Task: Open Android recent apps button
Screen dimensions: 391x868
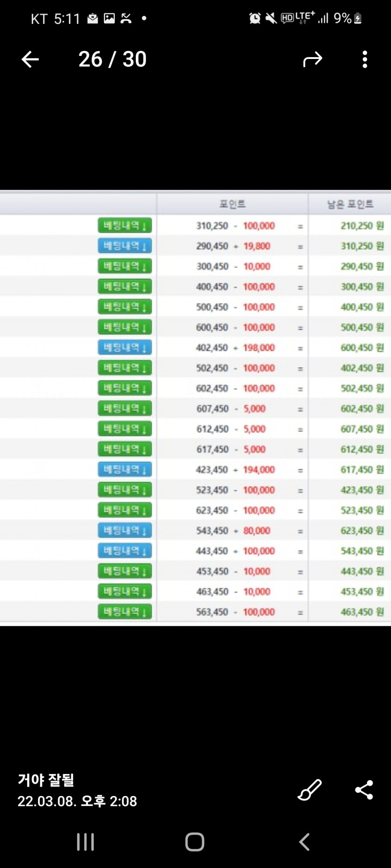Action: click(85, 842)
